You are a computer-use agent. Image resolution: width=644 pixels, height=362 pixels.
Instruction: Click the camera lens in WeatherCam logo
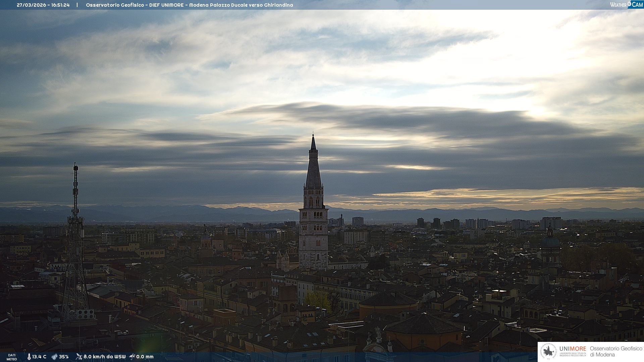[x=630, y=4]
